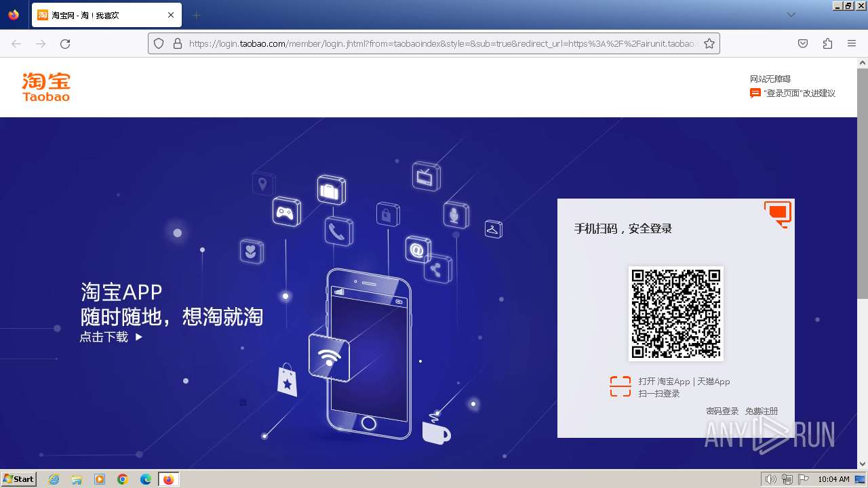
Task: Click the briefcase app icon illustration
Action: pos(331,190)
